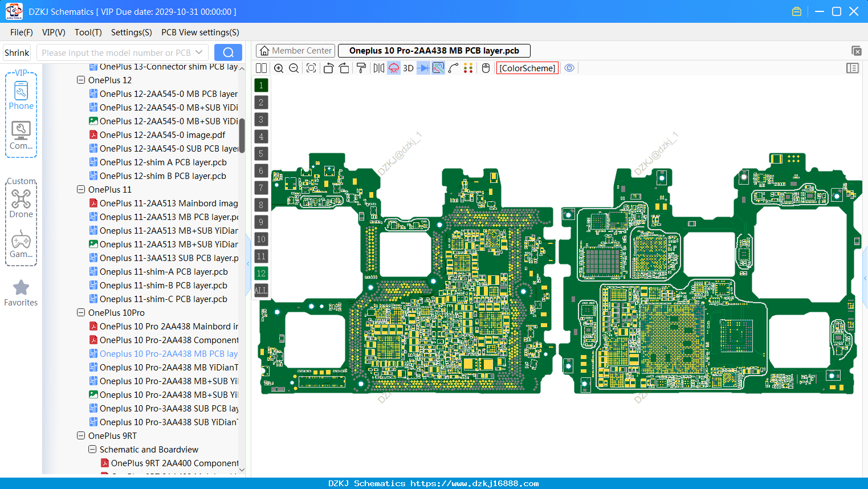Select the paint roller tool

tap(361, 68)
